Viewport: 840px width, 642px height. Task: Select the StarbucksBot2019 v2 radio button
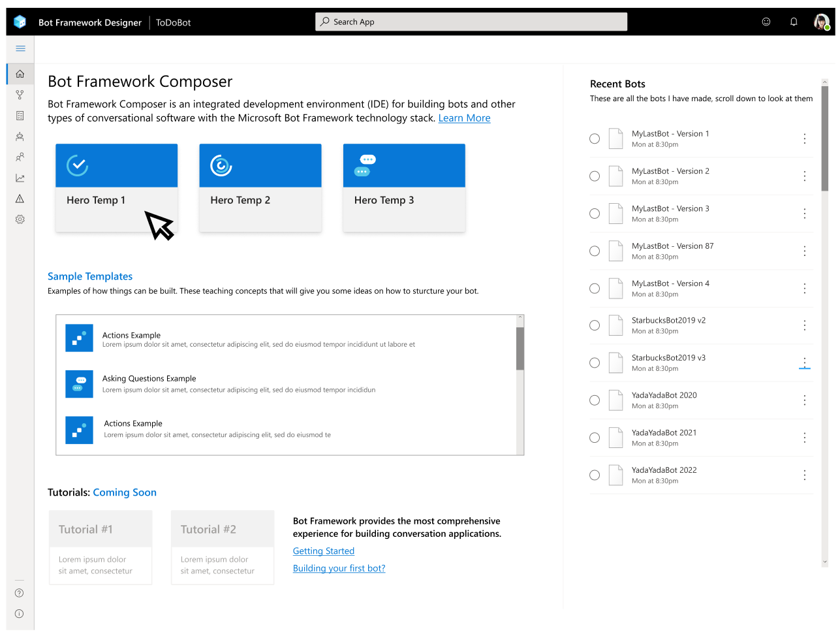point(595,325)
